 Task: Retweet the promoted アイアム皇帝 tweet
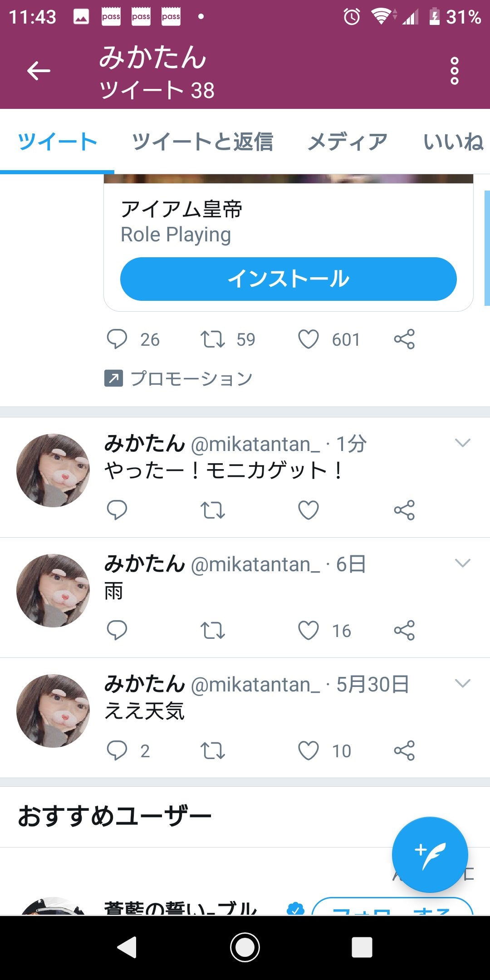213,339
